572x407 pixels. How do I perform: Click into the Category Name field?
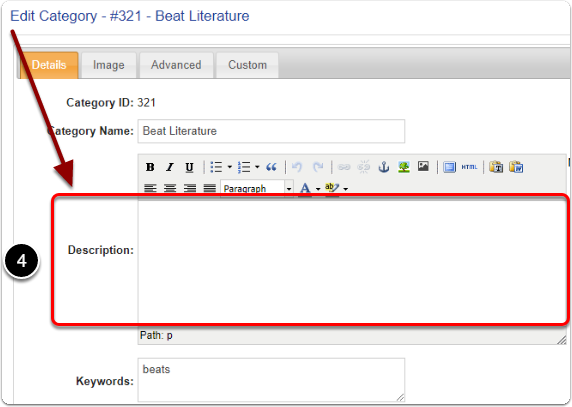(x=271, y=131)
